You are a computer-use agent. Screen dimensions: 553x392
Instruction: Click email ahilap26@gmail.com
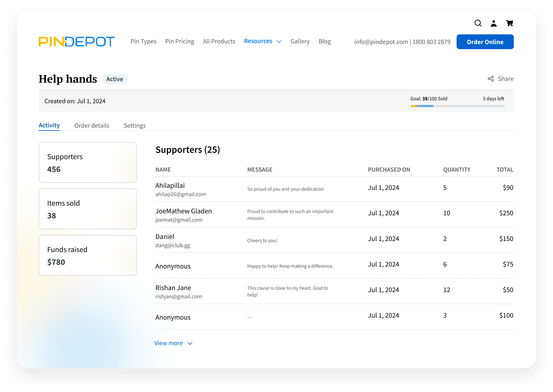(x=181, y=194)
